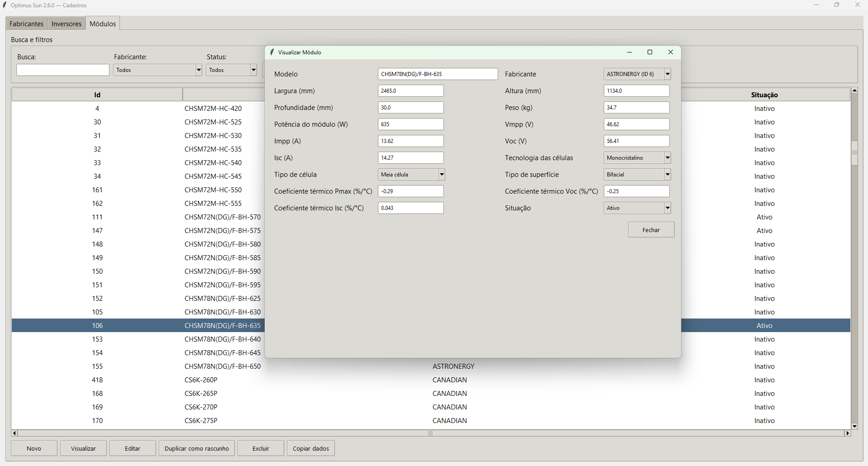Click the Excluir button
Image resolution: width=868 pixels, height=466 pixels.
point(261,448)
